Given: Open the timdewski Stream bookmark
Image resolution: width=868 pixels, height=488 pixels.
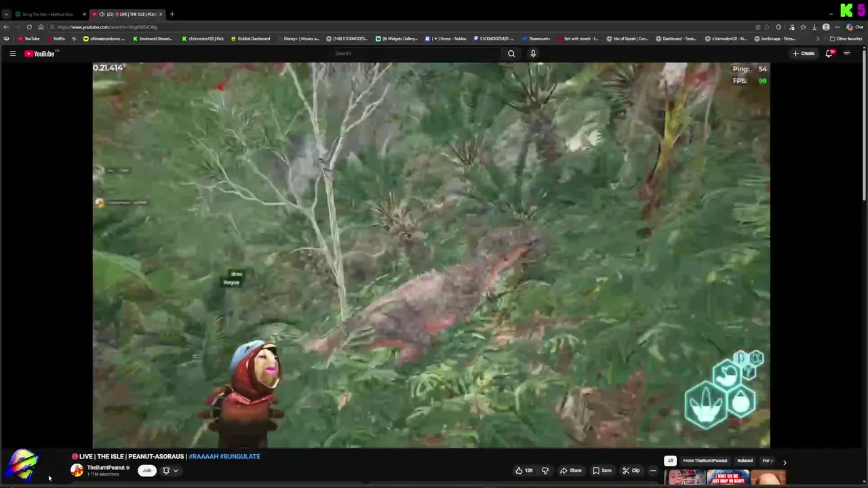Looking at the screenshot, I should tap(153, 39).
